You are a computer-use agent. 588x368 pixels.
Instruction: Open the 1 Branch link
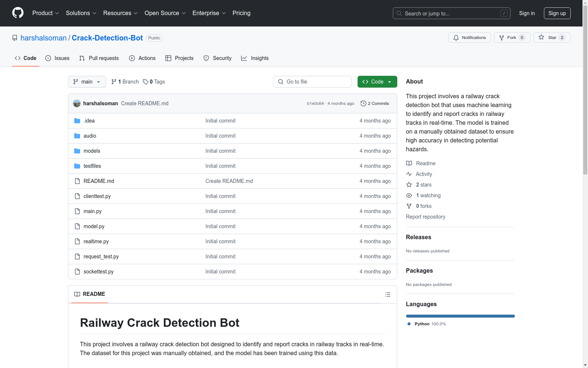[x=125, y=82]
